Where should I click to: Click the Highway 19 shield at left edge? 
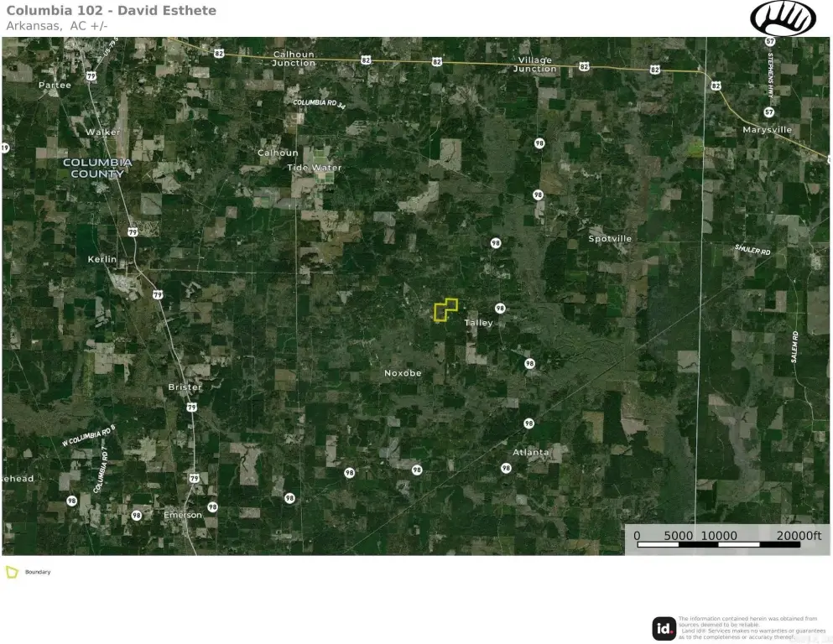coord(5,148)
